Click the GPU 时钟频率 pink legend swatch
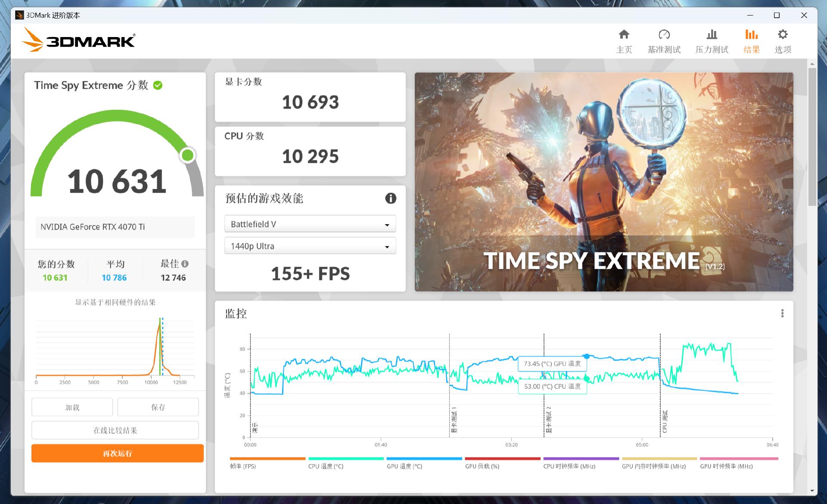The image size is (827, 504). pos(739,459)
